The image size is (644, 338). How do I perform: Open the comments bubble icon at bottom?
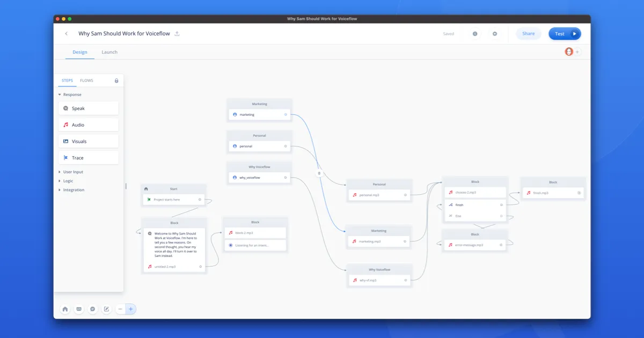pos(93,309)
